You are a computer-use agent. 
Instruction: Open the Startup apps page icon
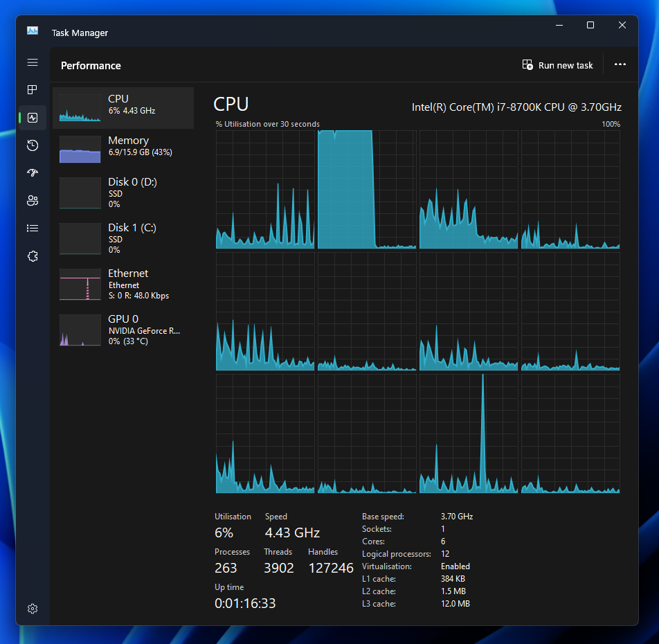[x=33, y=172]
